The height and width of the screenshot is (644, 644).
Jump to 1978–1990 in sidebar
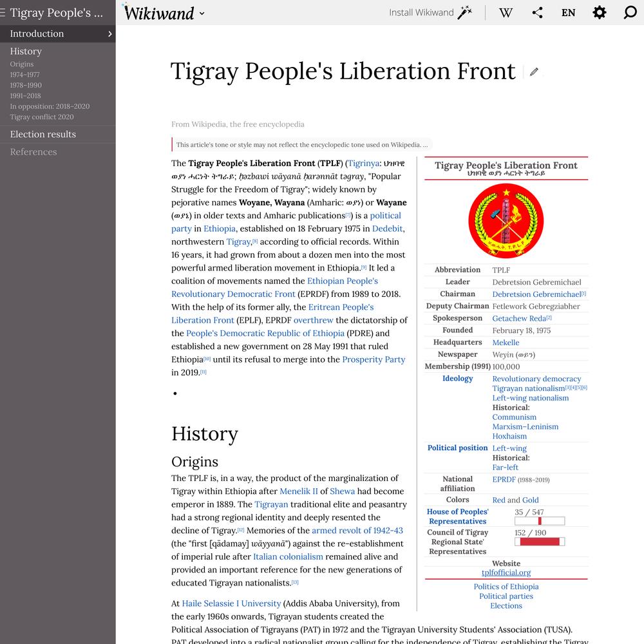click(x=26, y=86)
